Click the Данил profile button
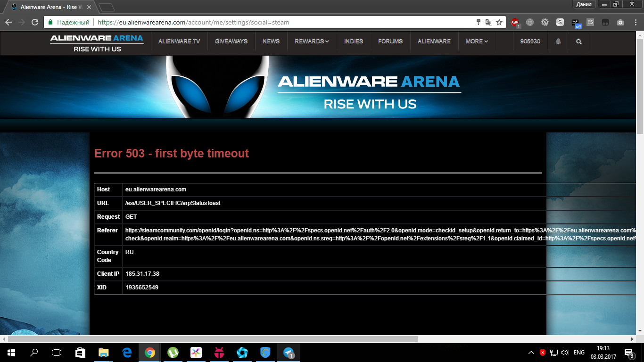Screen dimensions: 644x362 point(584,4)
